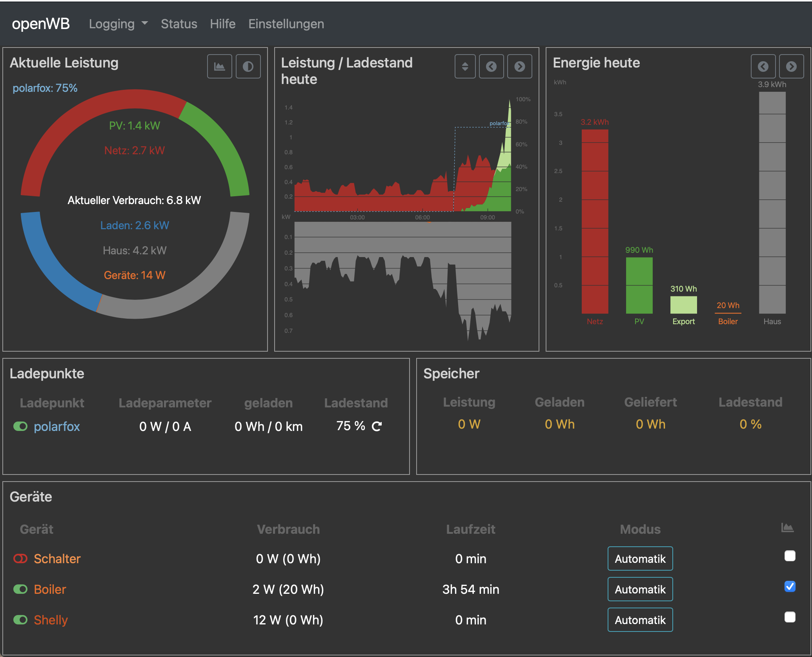
Task: Click right arrow in Energie heute panel
Action: [x=791, y=66]
